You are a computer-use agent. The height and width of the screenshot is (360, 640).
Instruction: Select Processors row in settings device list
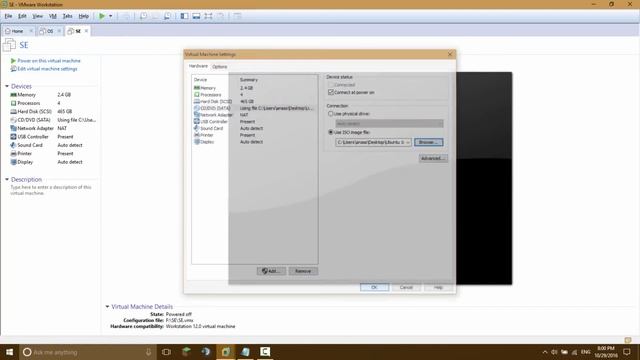[x=255, y=95]
